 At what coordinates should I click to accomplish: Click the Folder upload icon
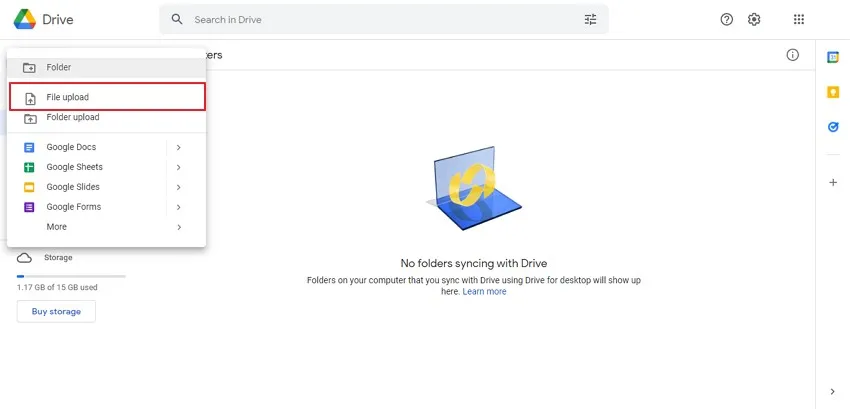[x=30, y=118]
